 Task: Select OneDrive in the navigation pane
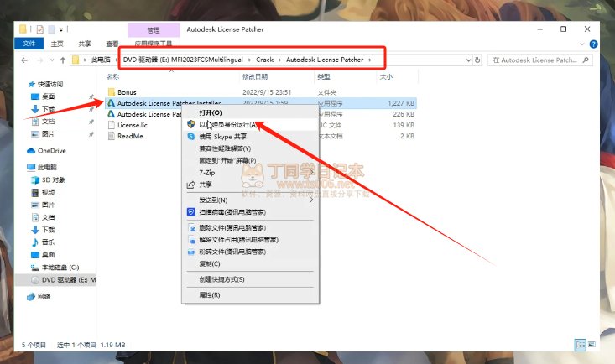tap(52, 151)
